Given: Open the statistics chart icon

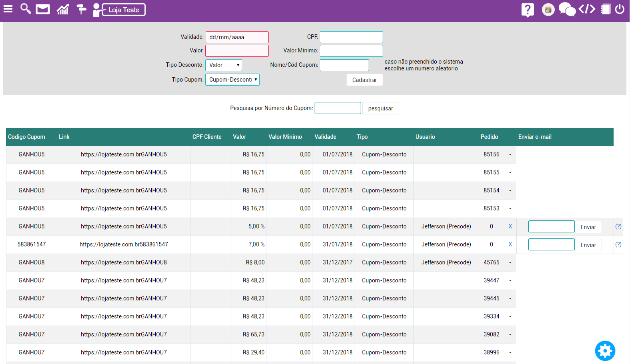Looking at the screenshot, I should (x=63, y=9).
